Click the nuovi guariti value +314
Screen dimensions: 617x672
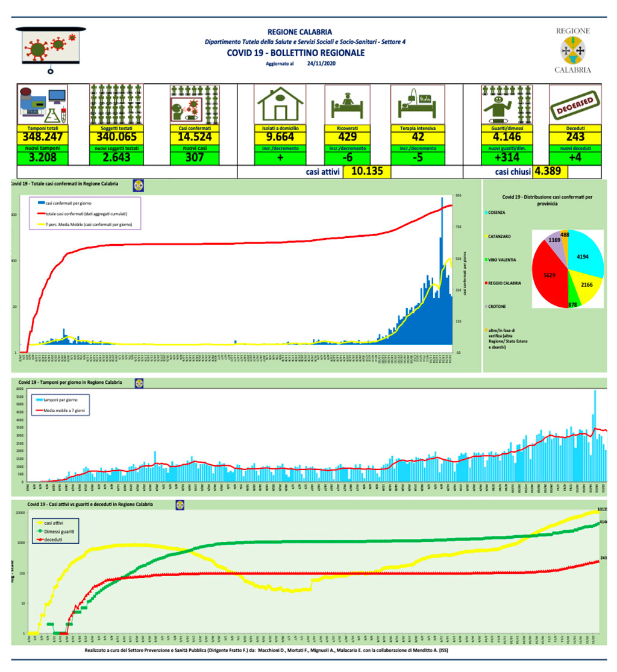click(x=507, y=158)
